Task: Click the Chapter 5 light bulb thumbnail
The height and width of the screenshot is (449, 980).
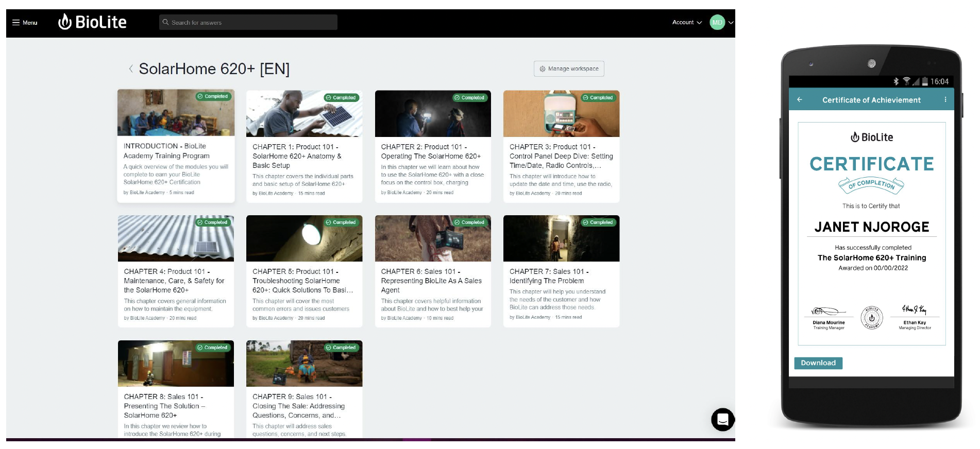Action: [304, 238]
